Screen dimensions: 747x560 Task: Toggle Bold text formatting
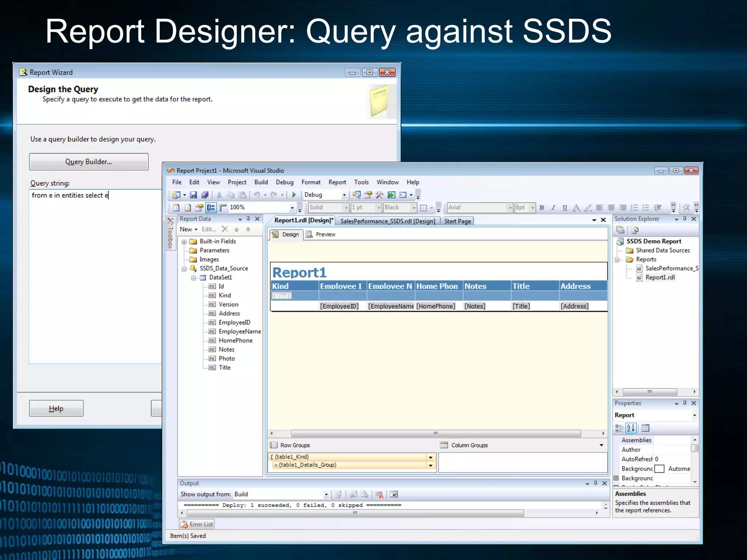(x=542, y=208)
